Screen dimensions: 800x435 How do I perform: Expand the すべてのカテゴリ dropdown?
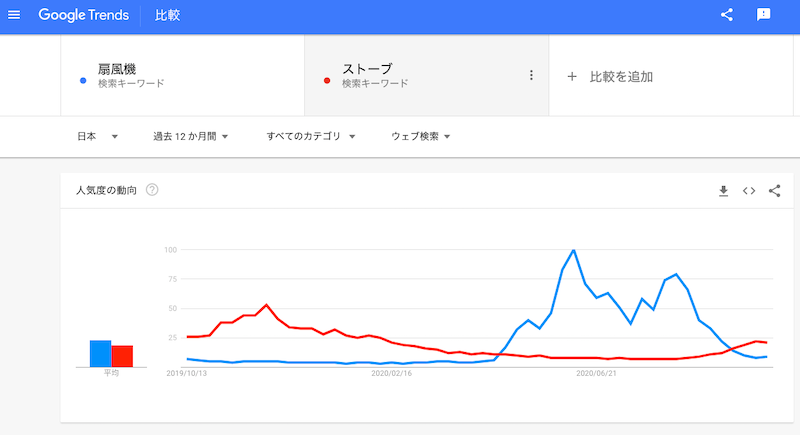[x=311, y=136]
